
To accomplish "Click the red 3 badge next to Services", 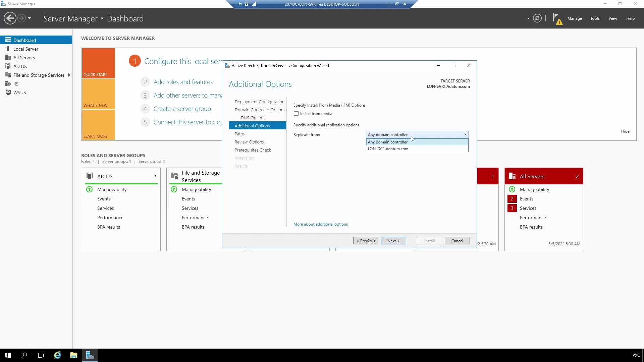I will pos(512,208).
